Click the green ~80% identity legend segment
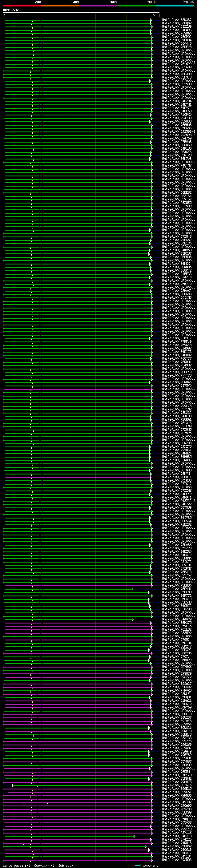Image resolution: width=197 pixels, height=868 pixels. (x=137, y=6)
